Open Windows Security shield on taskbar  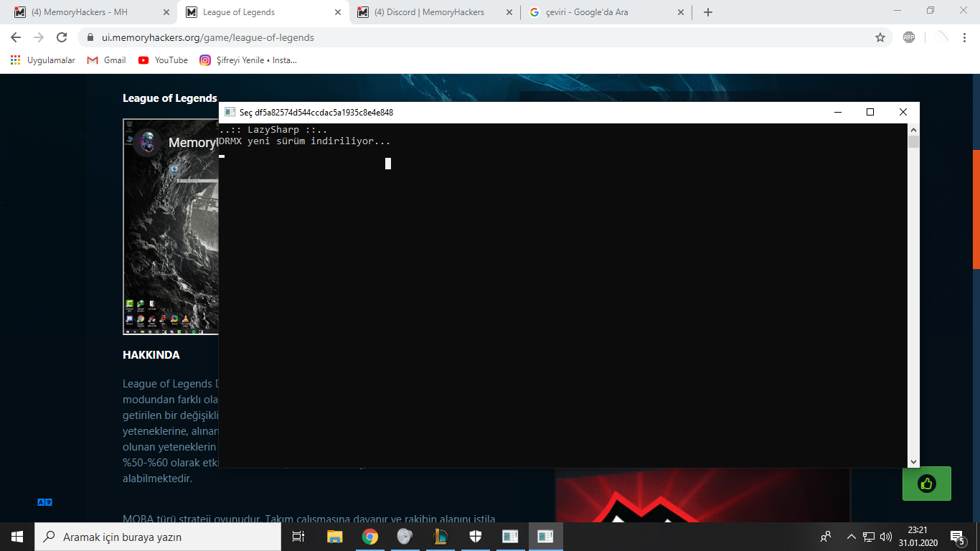pos(475,537)
